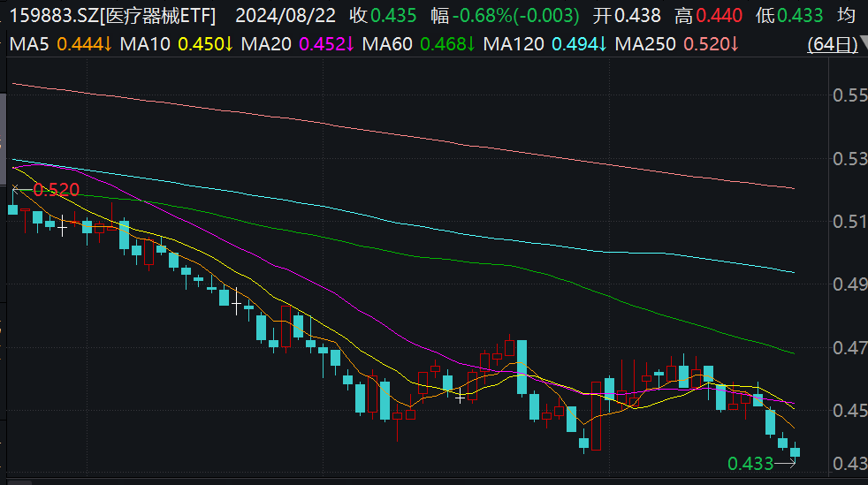The height and width of the screenshot is (485, 868).
Task: Click the 159883.SZ[医疗器械ETF] title
Action: click(x=112, y=16)
